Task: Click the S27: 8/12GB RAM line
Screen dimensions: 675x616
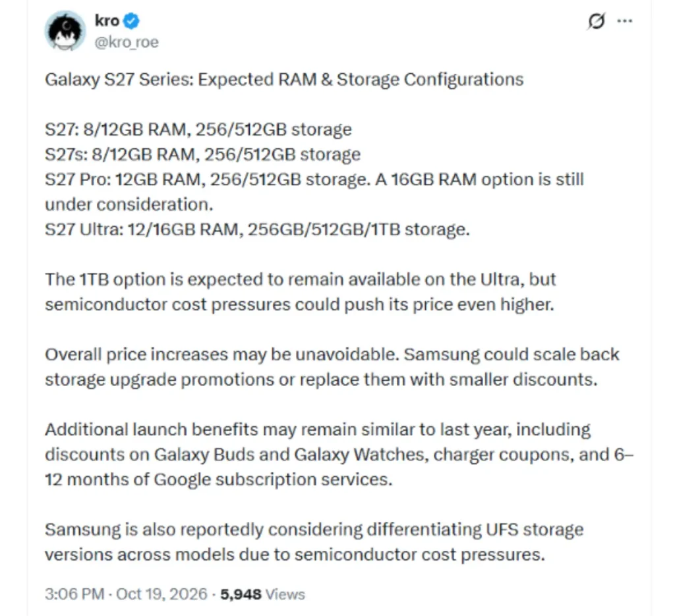Action: (x=198, y=130)
